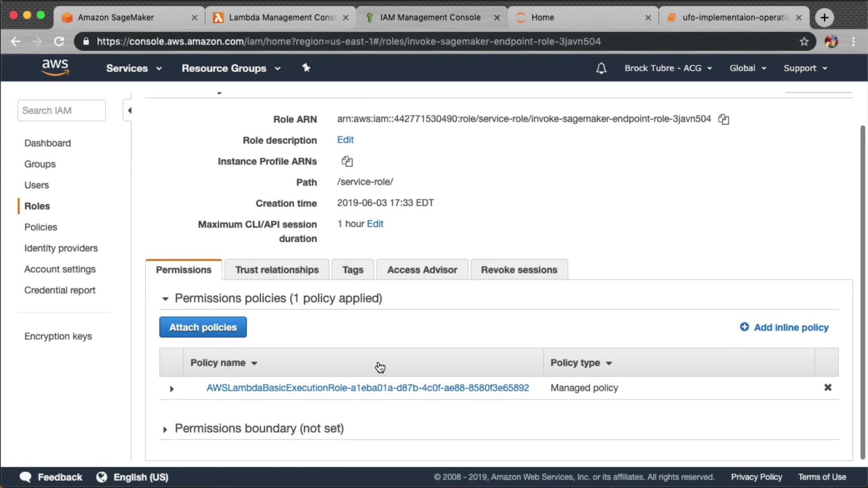
Task: Collapse the IAM sidebar panel arrow
Action: (x=129, y=110)
